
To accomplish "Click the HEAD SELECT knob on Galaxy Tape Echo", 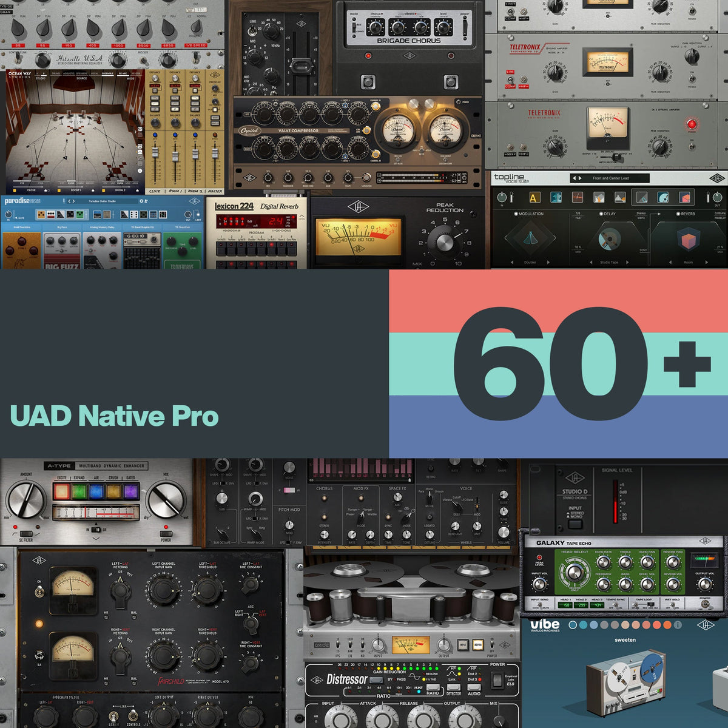I will click(575, 572).
